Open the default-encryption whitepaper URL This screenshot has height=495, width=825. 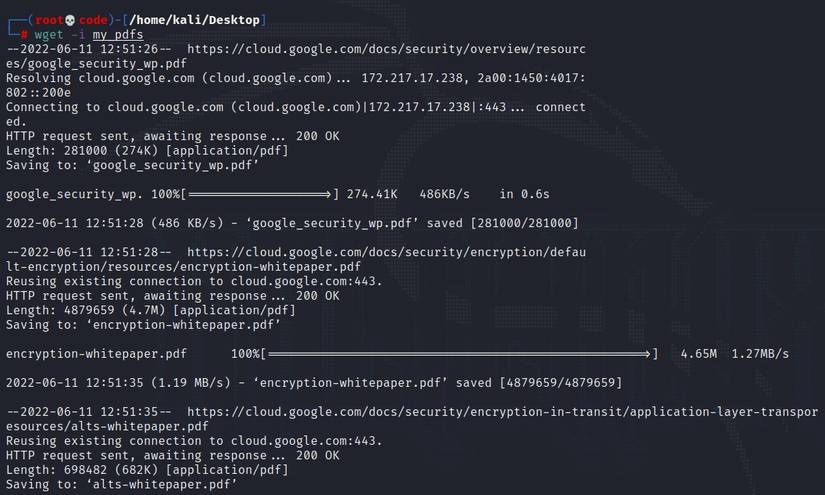[385, 253]
